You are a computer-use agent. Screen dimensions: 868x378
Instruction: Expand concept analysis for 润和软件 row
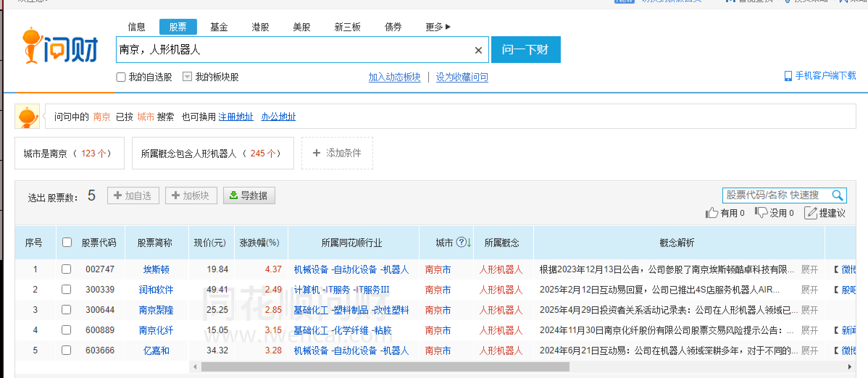coord(809,290)
